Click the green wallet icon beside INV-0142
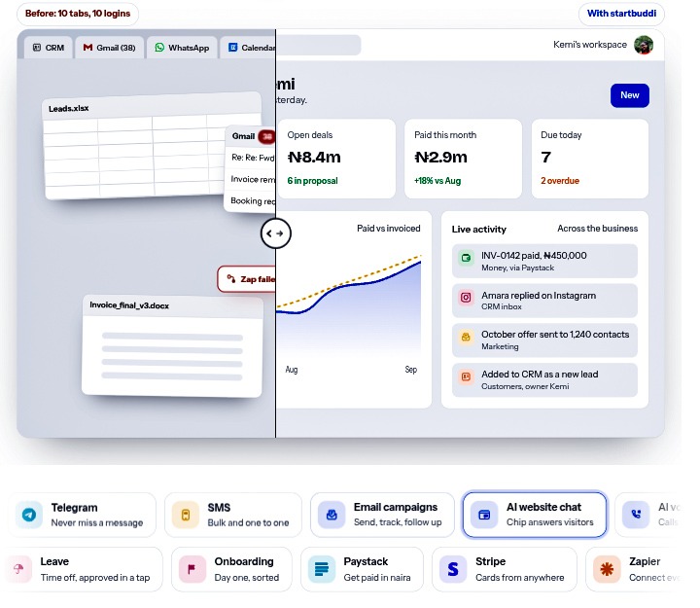Screen dimensions: 700x608 pos(466,258)
